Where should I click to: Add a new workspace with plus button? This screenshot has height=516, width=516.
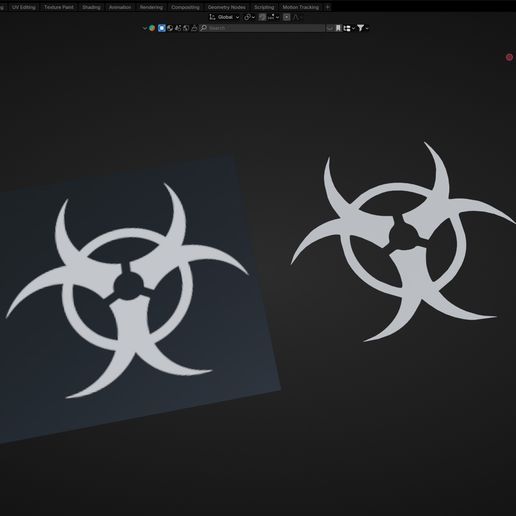click(328, 7)
